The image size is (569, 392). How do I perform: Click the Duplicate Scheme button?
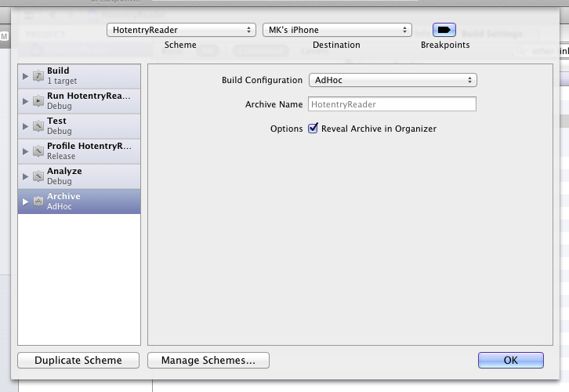pyautogui.click(x=78, y=360)
